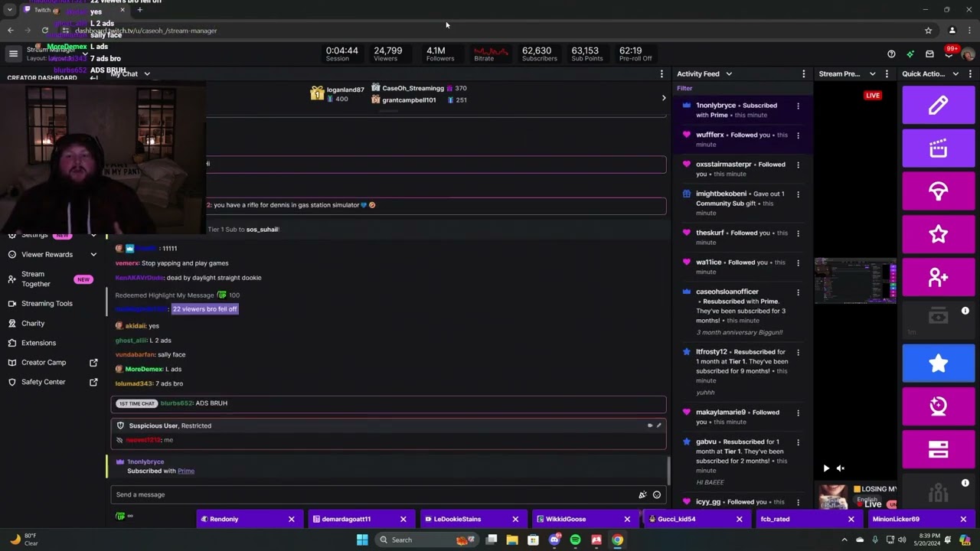
Task: Expand the Stream Preview dropdown
Action: [x=872, y=74]
